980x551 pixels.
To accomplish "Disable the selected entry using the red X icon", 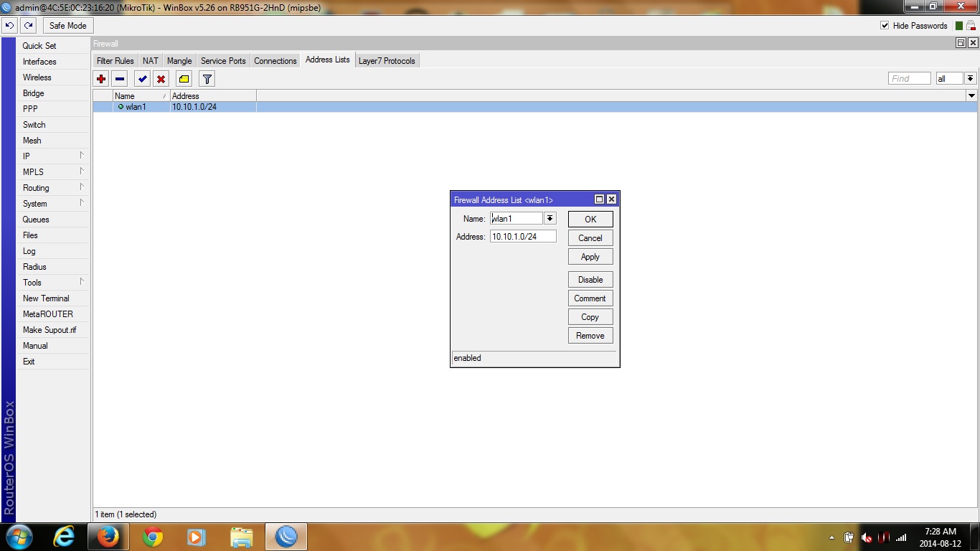I will pos(161,79).
